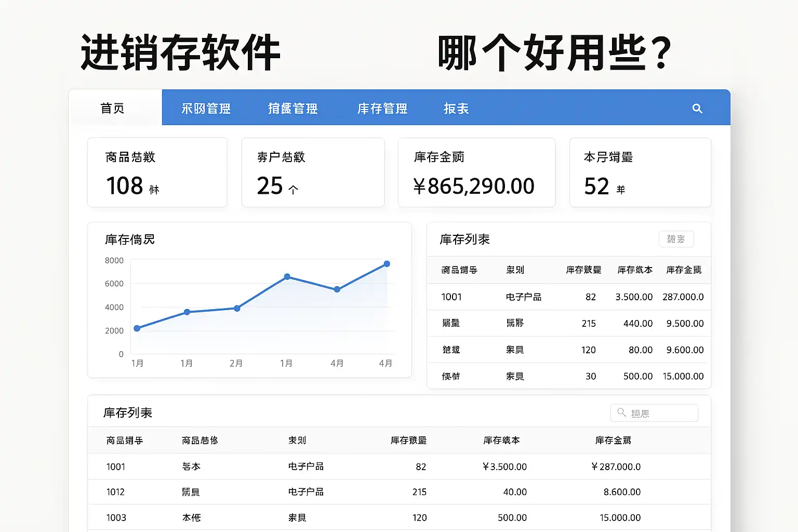Open the sales management tab beside 库存管理

pos(292,108)
